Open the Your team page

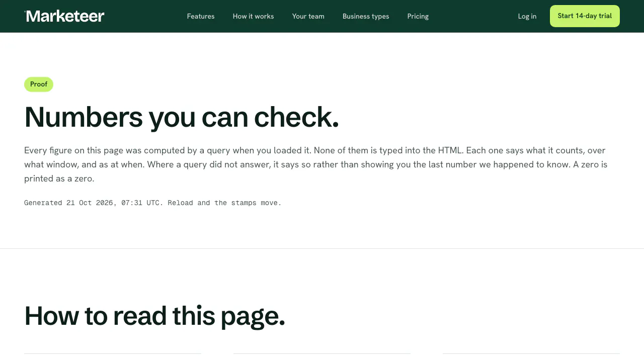308,16
